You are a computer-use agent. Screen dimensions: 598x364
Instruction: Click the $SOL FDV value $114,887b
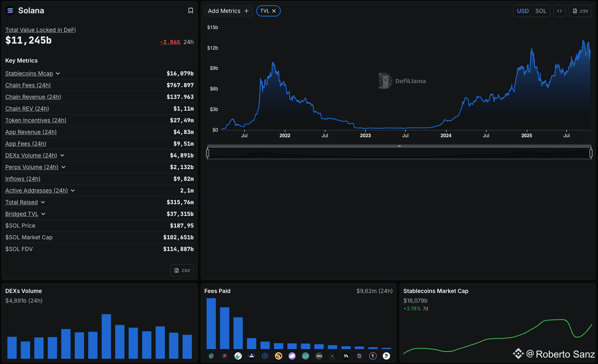pos(179,249)
